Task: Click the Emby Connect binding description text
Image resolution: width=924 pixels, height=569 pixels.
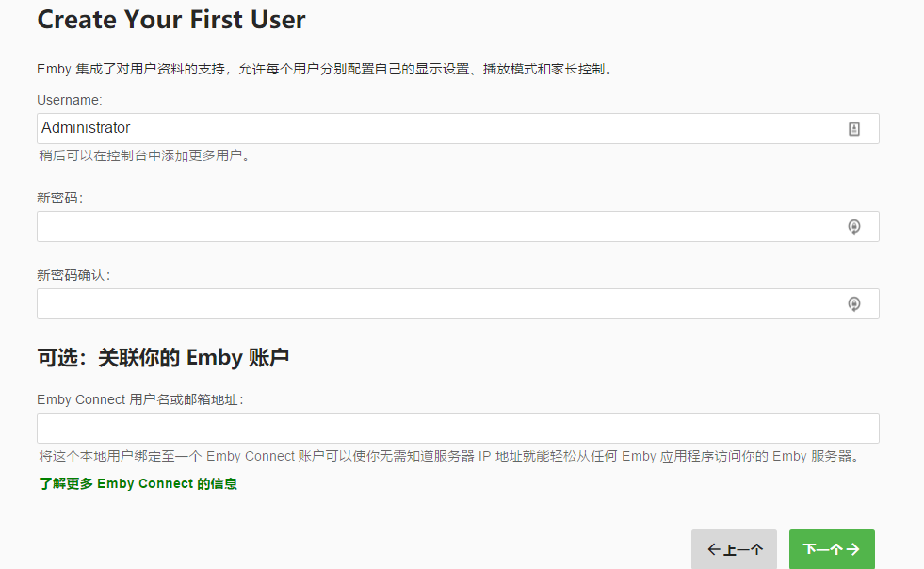Action: (448, 457)
